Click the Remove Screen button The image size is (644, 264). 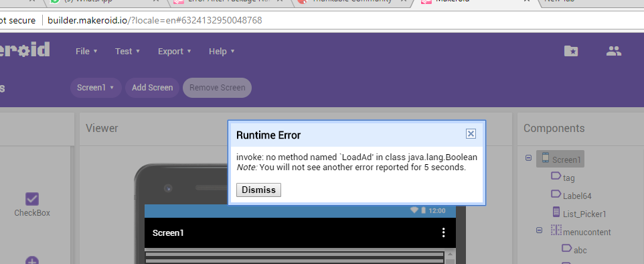(x=218, y=88)
